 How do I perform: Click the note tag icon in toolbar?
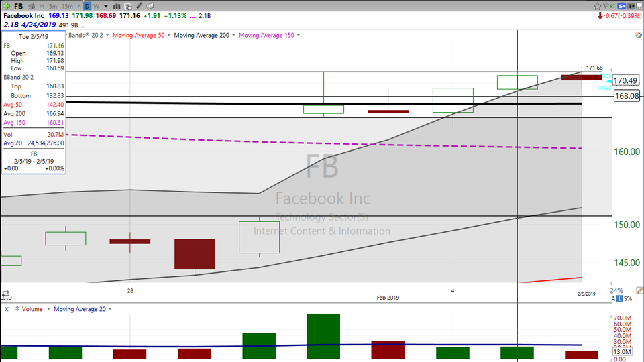coord(150,6)
